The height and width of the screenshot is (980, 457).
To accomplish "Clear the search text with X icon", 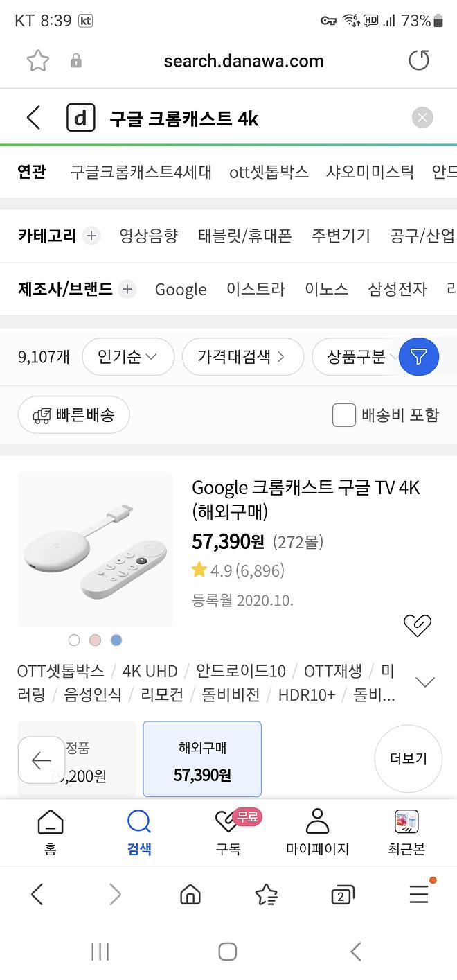I will [422, 118].
